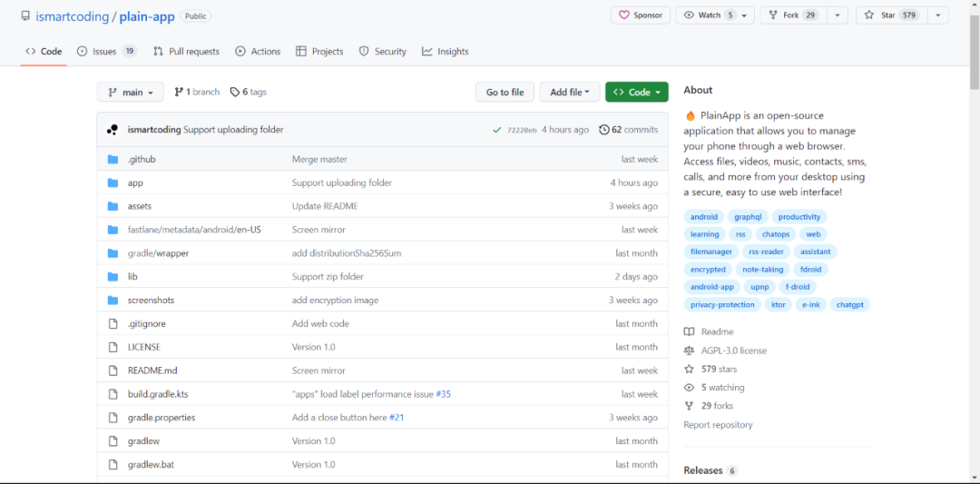
Task: Open the 1 branch link
Action: click(197, 92)
